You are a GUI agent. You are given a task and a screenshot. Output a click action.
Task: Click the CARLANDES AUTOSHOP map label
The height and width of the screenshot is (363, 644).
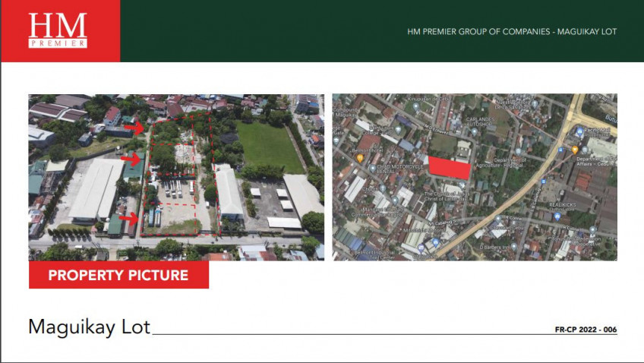(x=481, y=122)
